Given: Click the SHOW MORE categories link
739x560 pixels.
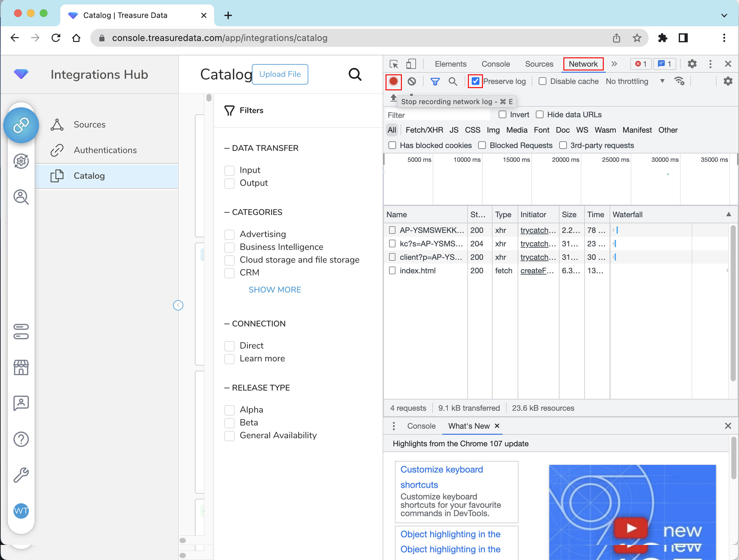Looking at the screenshot, I should click(275, 290).
